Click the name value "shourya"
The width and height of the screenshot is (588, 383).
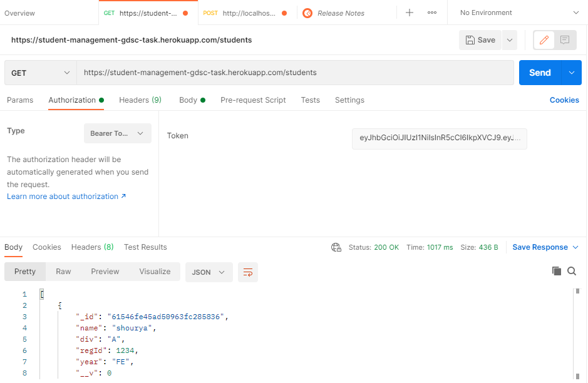point(132,328)
